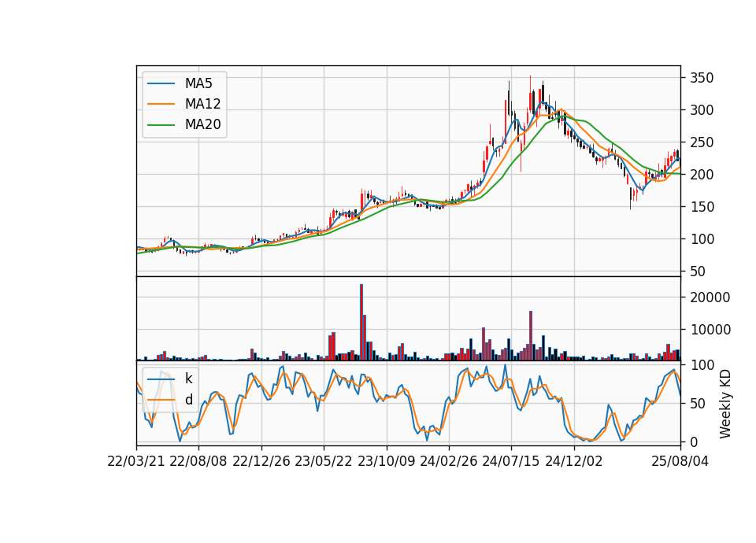The width and height of the screenshot is (756, 543).
Task: Click the 200 price axis label
Action: pyautogui.click(x=702, y=175)
